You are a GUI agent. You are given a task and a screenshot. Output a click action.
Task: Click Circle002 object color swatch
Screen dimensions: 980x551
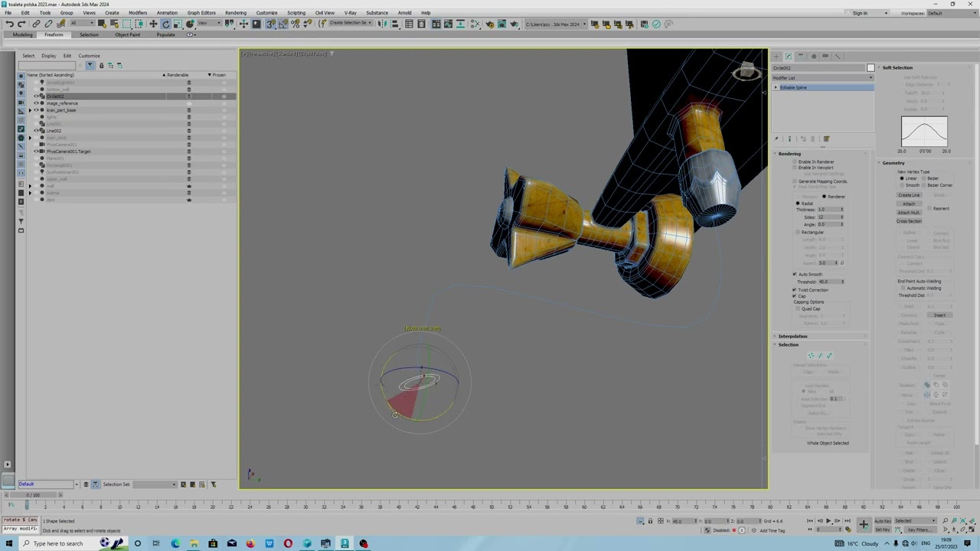point(871,68)
